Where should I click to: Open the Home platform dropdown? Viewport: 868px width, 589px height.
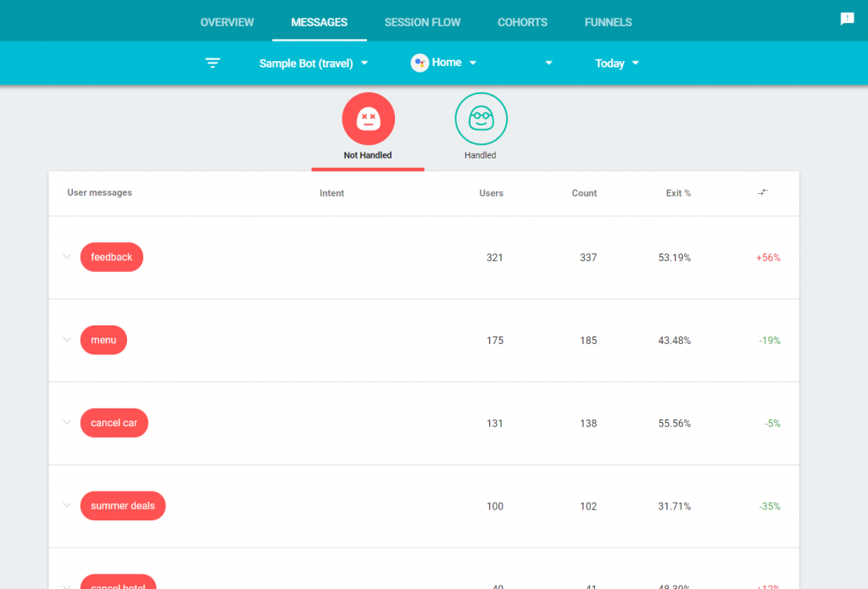[443, 63]
